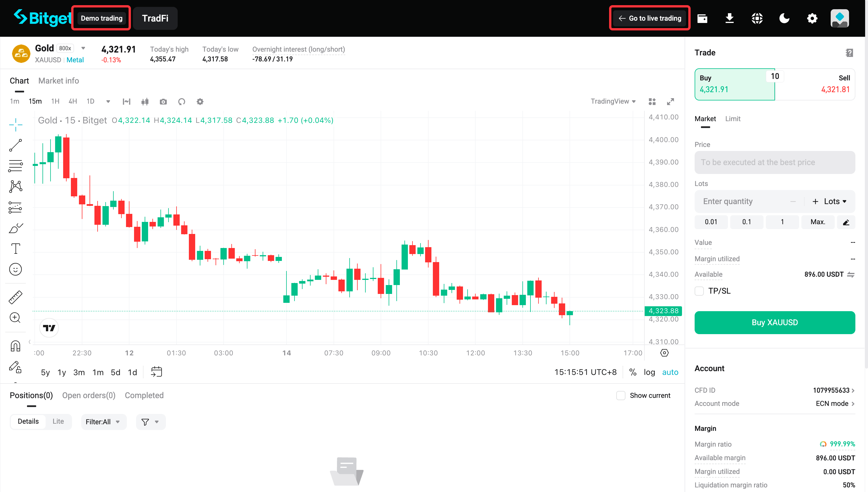The image size is (868, 492).
Task: Open the TradFi section
Action: point(155,18)
